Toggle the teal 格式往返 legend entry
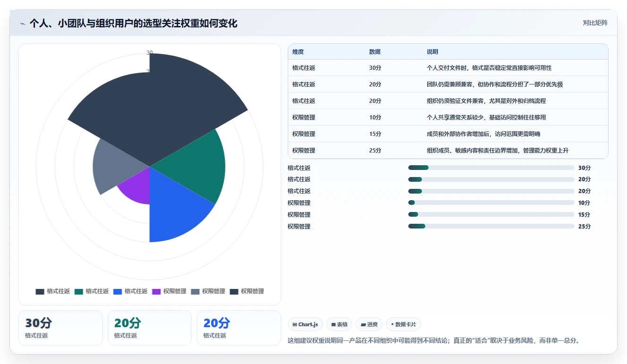The height and width of the screenshot is (364, 627). tap(92, 291)
